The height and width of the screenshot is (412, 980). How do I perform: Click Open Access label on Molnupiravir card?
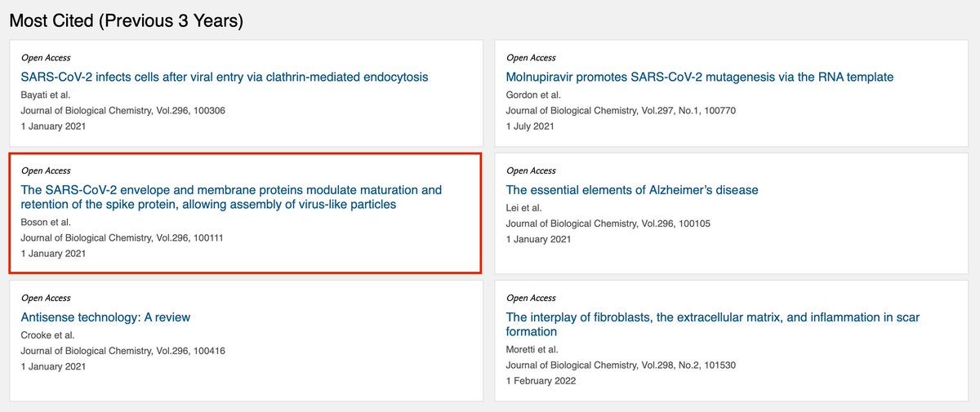tap(531, 58)
